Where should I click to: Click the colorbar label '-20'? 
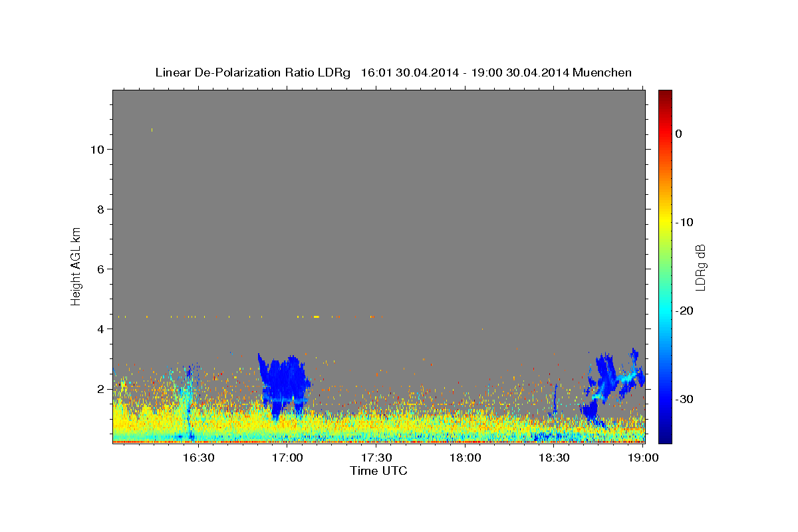tap(685, 311)
